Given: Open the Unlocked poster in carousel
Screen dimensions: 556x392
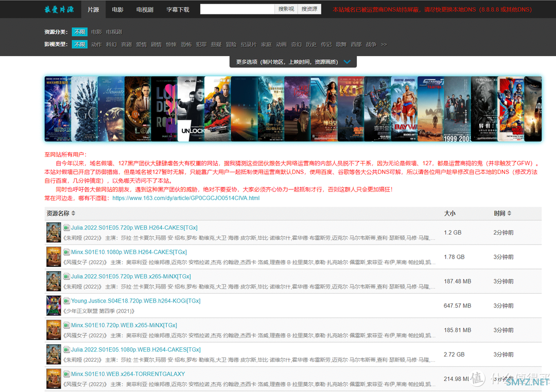Looking at the screenshot, I should pos(191,109).
